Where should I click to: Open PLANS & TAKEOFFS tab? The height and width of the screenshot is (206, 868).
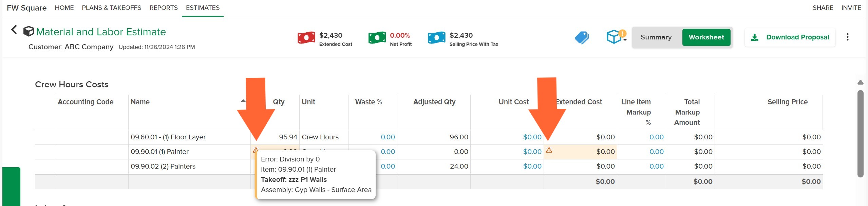pos(111,8)
